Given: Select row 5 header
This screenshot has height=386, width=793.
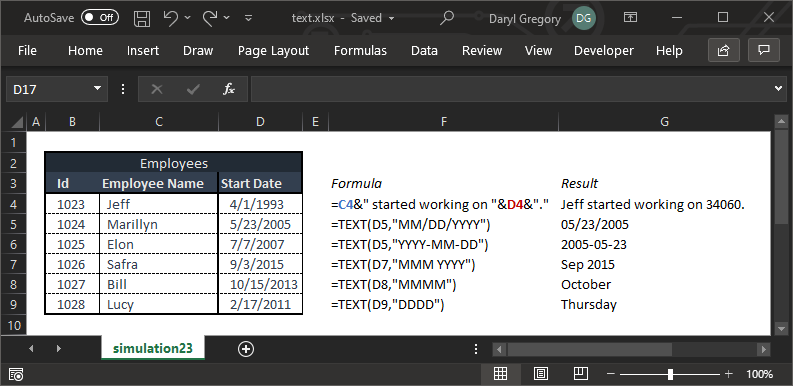Looking at the screenshot, I should [x=14, y=224].
